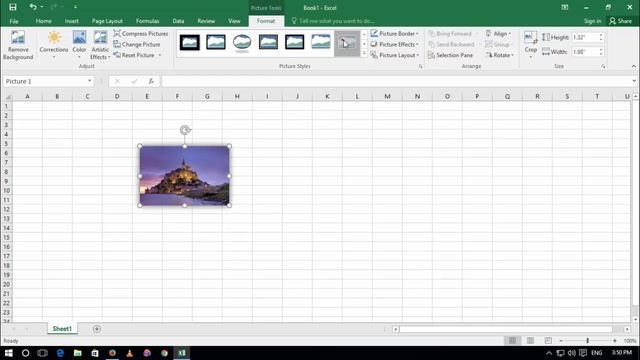This screenshot has width=640, height=360.
Task: Click the Width size field
Action: (584, 52)
